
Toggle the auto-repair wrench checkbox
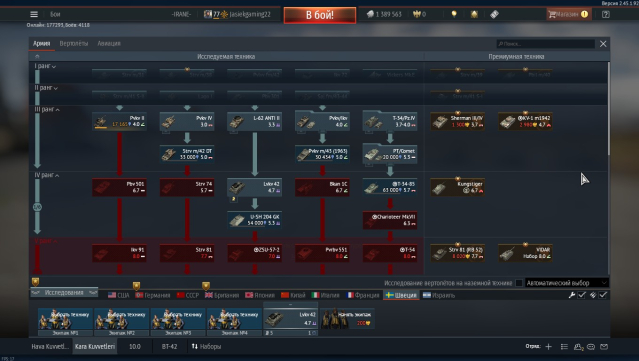click(x=582, y=295)
